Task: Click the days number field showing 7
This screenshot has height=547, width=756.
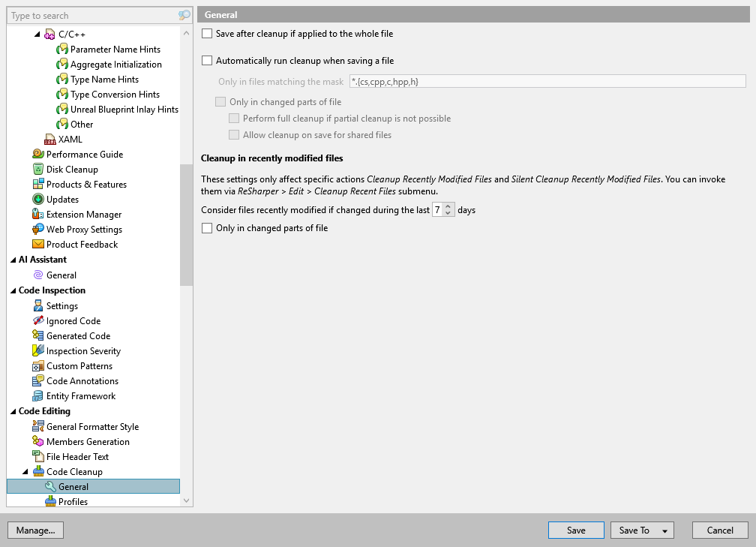Action: [x=438, y=210]
